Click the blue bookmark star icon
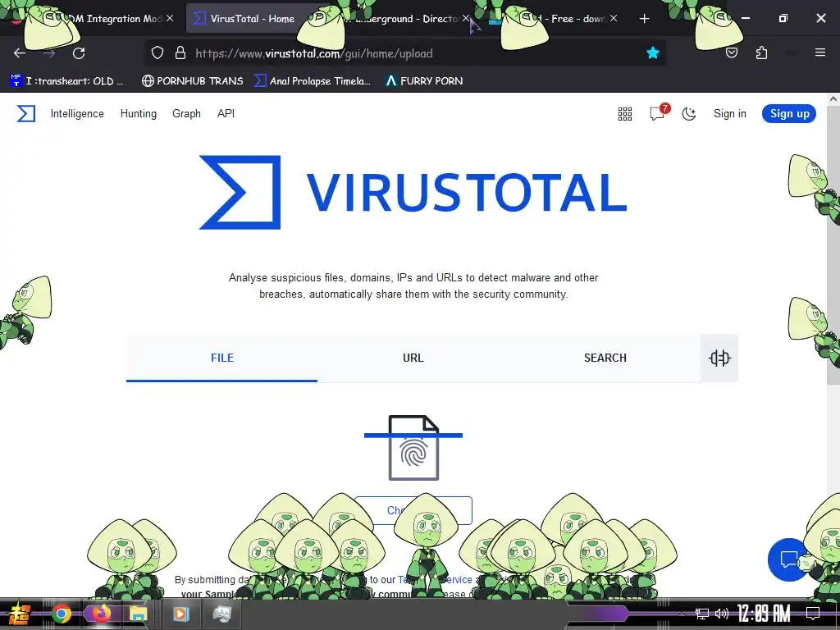This screenshot has height=630, width=840. click(652, 52)
